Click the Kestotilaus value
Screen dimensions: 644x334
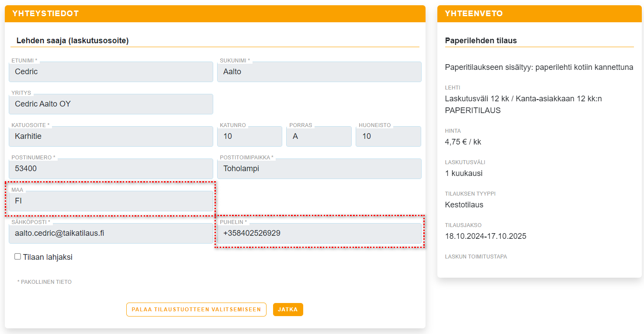coord(464,205)
